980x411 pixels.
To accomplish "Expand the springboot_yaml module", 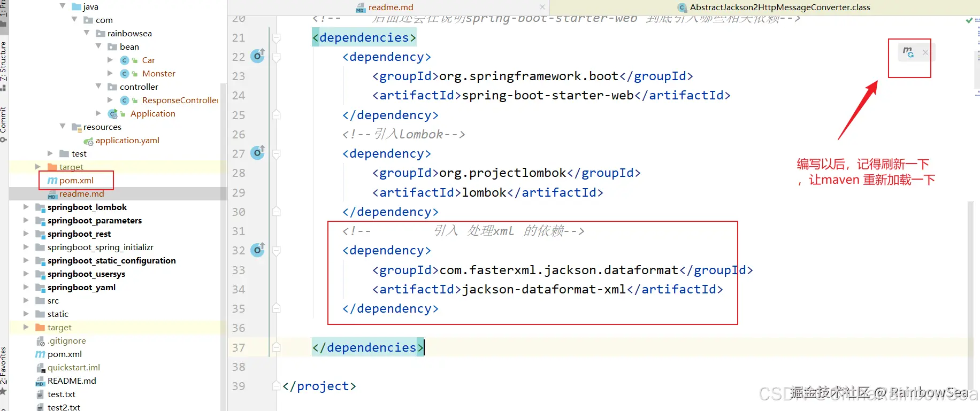I will click(26, 287).
